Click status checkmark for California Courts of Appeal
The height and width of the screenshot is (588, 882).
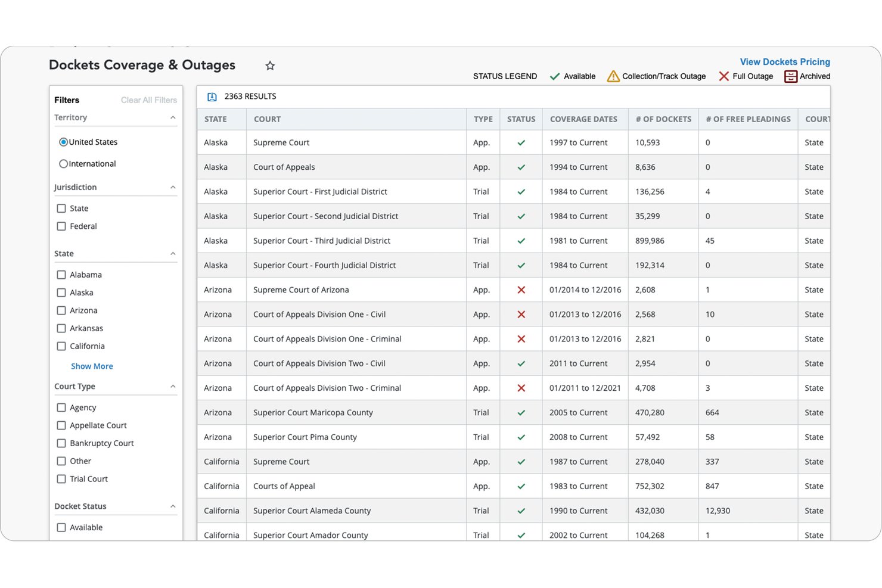521,486
